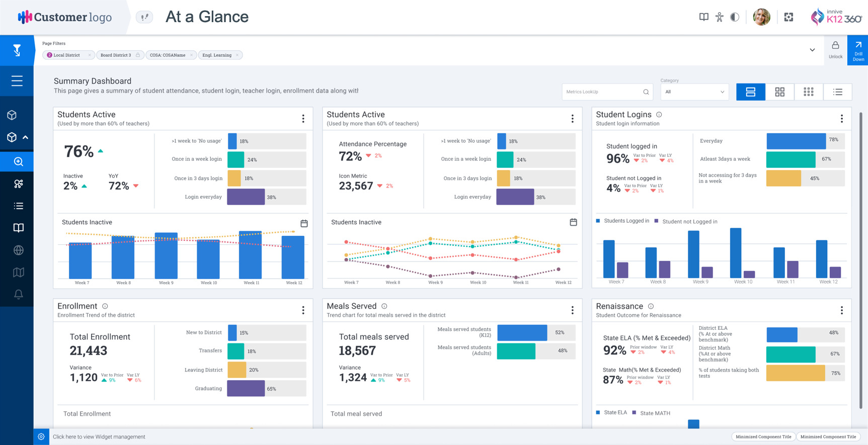
Task: Open the Enrollment widget kebab menu
Action: [303, 310]
